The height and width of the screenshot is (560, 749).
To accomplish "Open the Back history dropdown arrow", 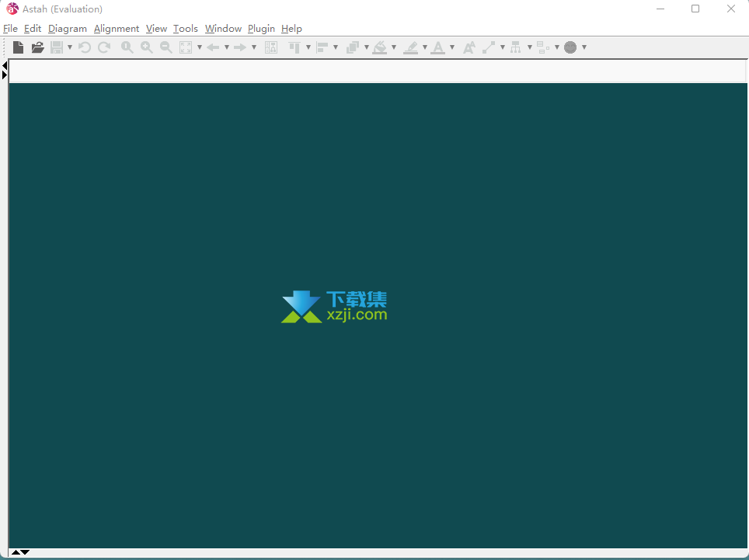I will (227, 47).
